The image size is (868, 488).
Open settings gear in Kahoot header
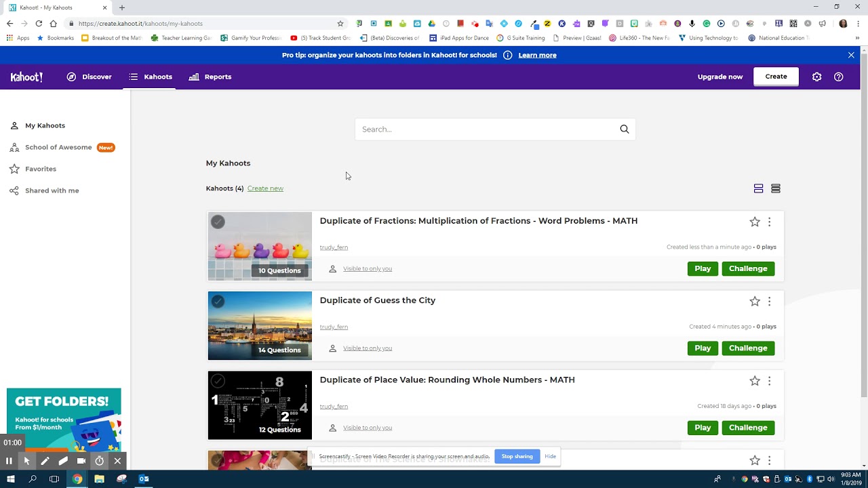[816, 77]
